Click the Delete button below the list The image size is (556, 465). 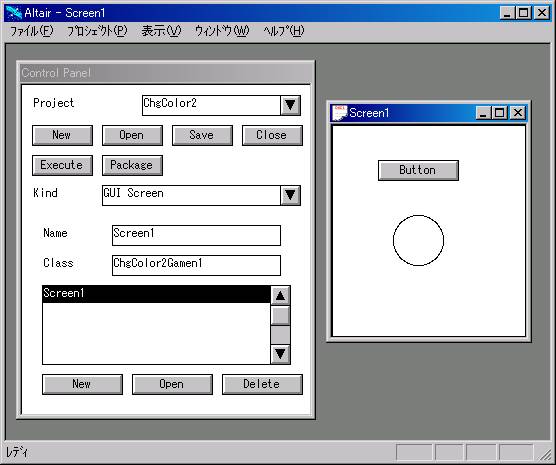262,384
